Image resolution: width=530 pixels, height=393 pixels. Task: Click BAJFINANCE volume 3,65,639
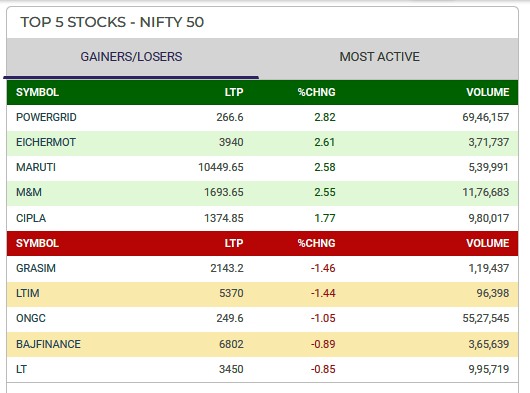[x=489, y=344]
